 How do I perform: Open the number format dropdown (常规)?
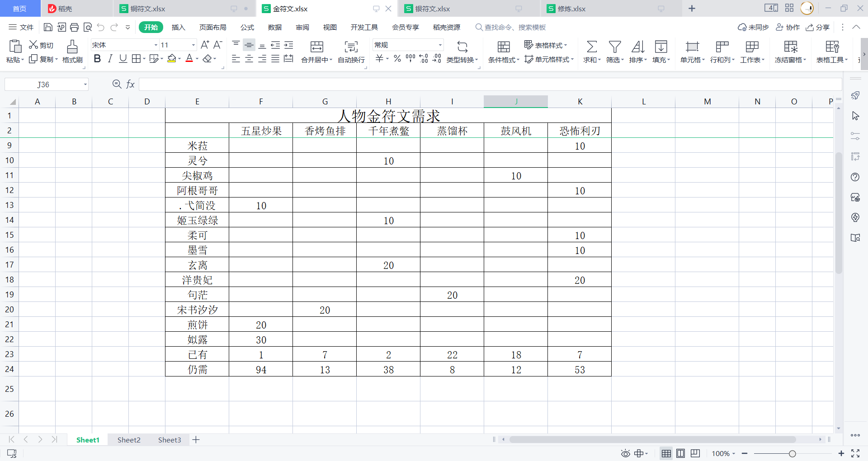tap(440, 45)
